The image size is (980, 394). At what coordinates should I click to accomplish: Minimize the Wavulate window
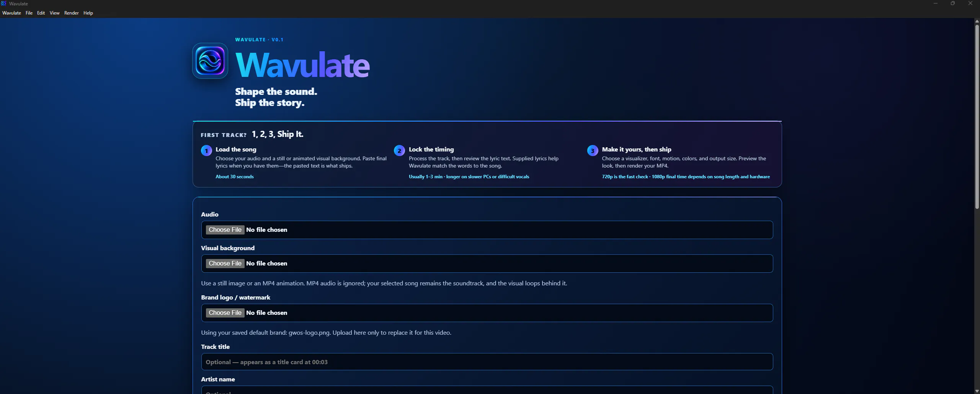936,3
